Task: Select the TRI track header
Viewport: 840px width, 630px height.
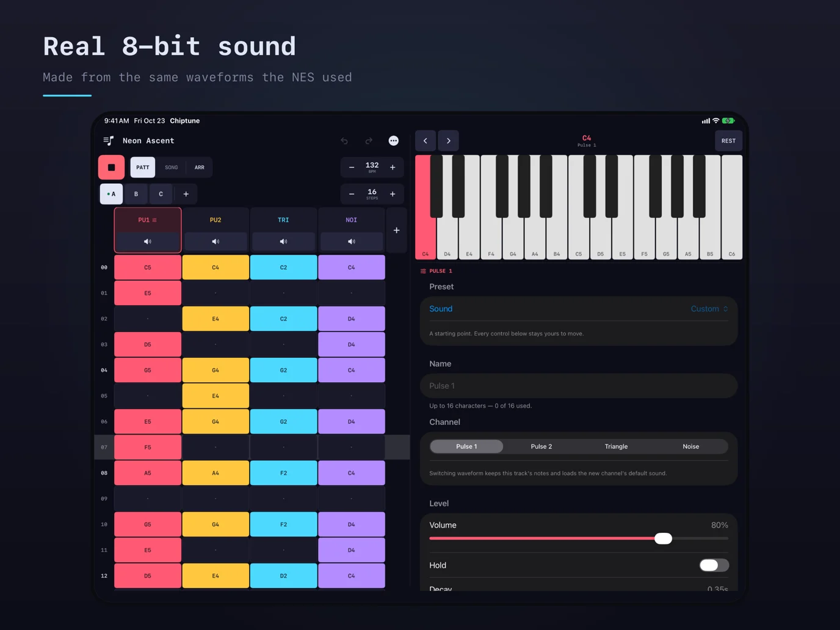Action: [x=283, y=220]
